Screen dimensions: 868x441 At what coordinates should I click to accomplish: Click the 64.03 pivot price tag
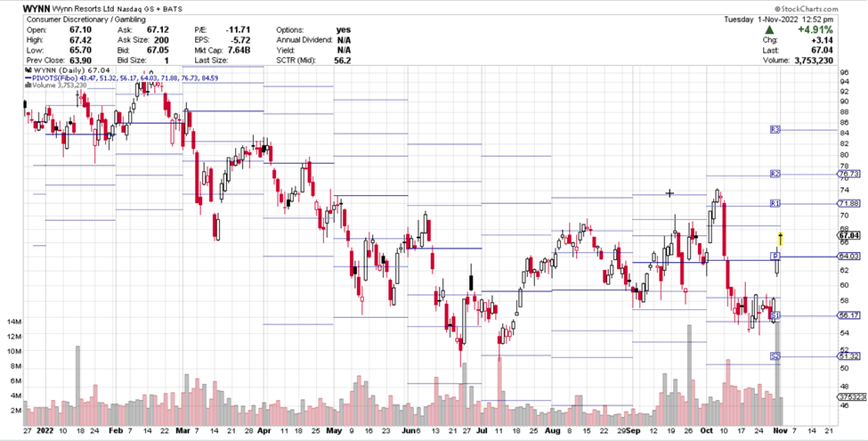(x=849, y=256)
